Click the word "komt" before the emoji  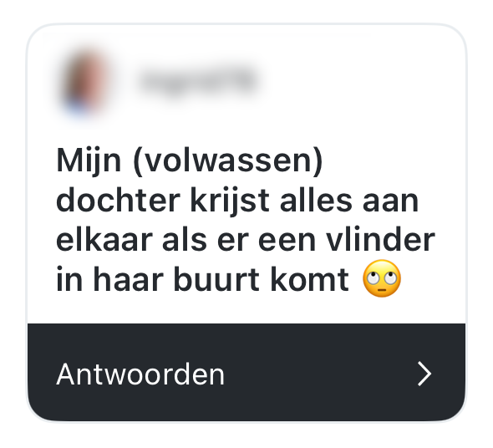point(309,279)
